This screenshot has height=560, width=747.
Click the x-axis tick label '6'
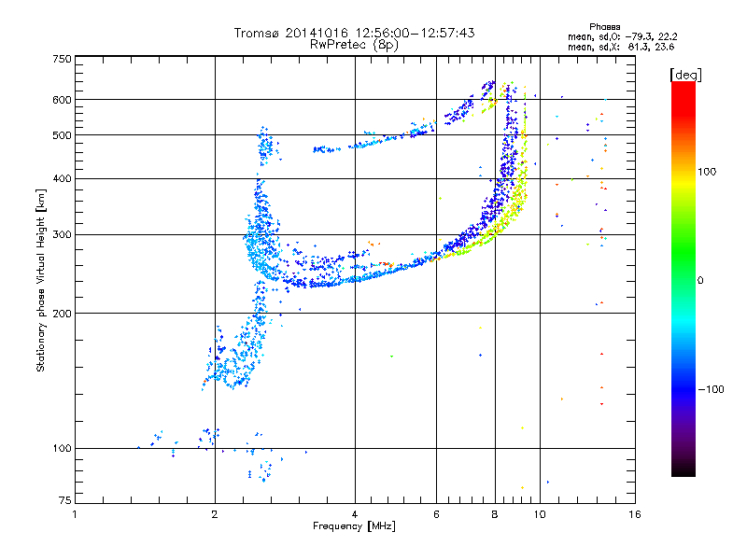point(436,514)
